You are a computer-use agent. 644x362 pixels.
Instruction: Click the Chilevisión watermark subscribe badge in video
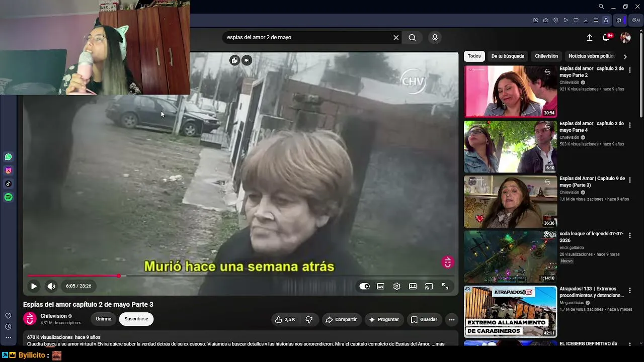pyautogui.click(x=447, y=262)
